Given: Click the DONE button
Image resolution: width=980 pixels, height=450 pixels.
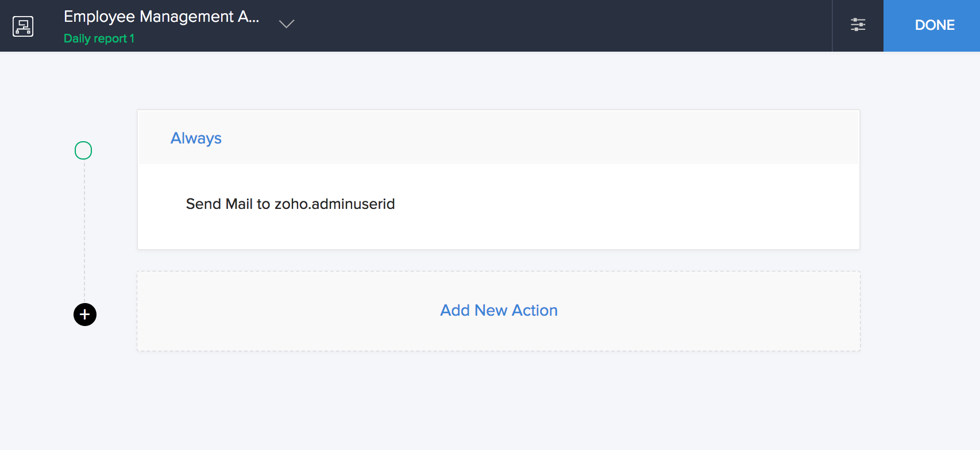Looking at the screenshot, I should pos(934,25).
